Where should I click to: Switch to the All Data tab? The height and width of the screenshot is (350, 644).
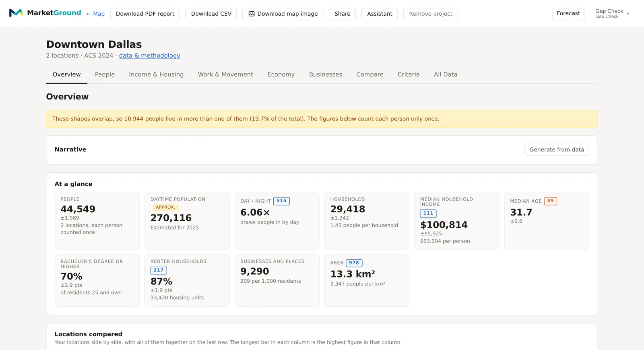point(446,75)
